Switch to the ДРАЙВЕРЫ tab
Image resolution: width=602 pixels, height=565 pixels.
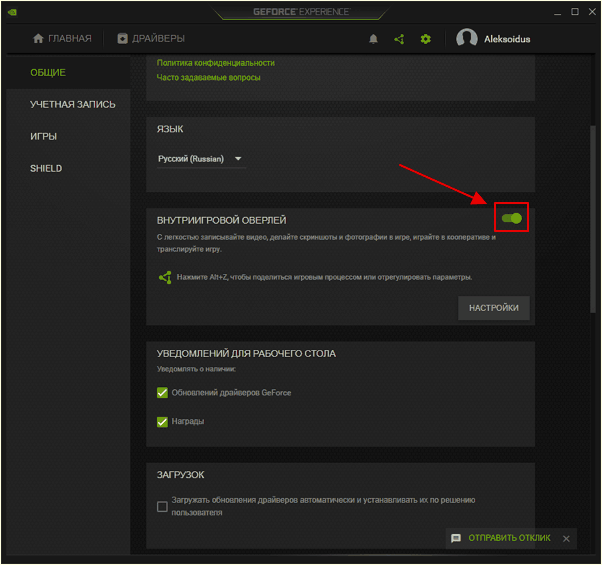tap(151, 38)
